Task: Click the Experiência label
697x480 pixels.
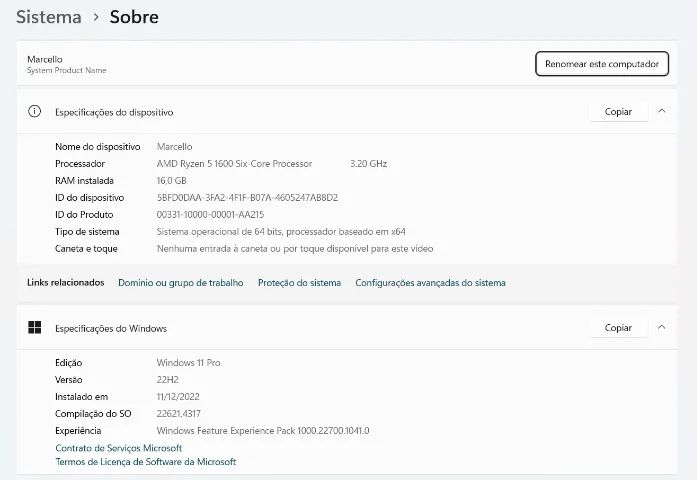Action: 78,431
